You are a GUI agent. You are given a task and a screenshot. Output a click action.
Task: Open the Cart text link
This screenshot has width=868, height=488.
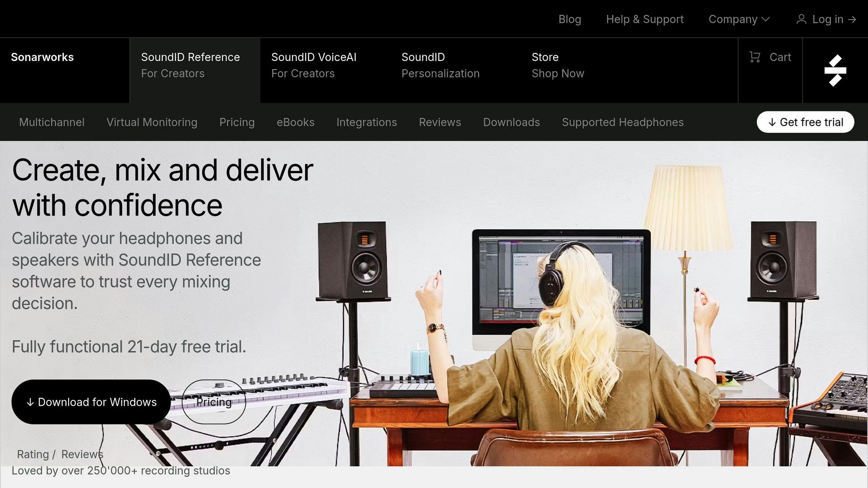tap(780, 57)
